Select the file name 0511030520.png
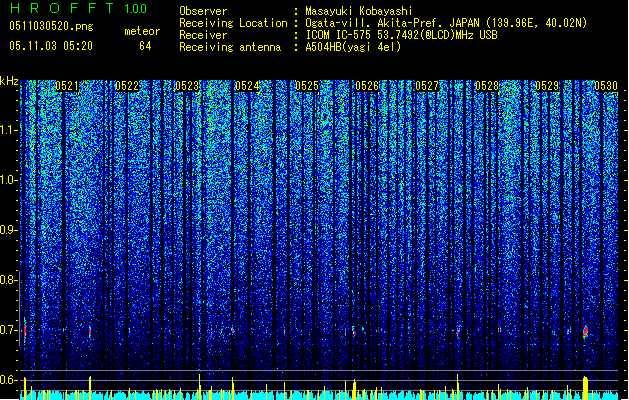The width and height of the screenshot is (629, 400). [x=51, y=26]
